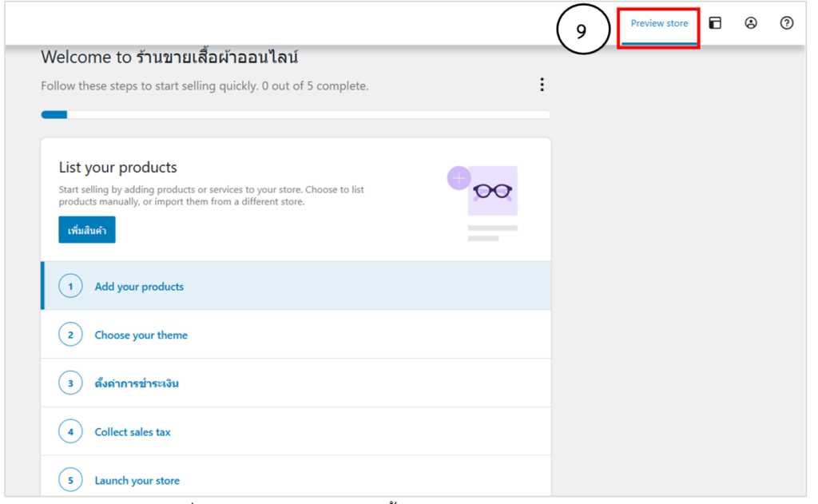Screen dimensions: 818x504
Task: Select the Add your products step
Action: [139, 287]
